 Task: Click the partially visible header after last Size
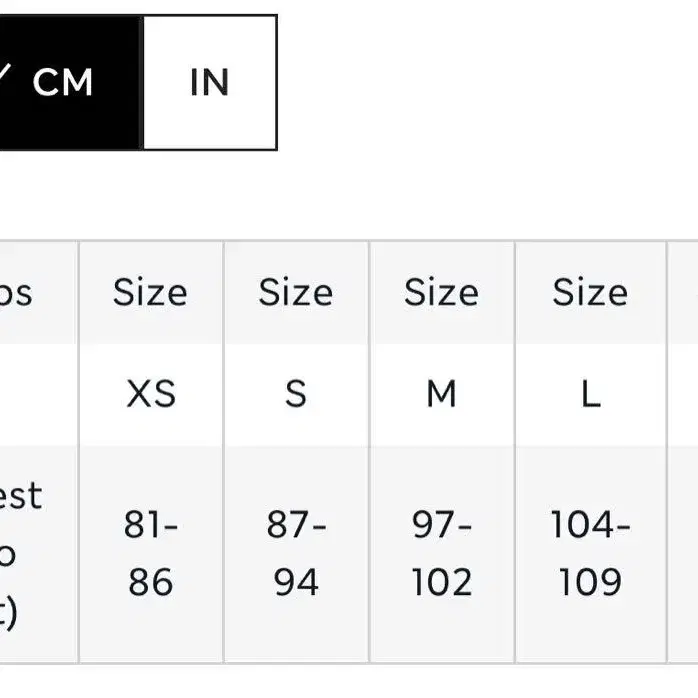coord(683,292)
